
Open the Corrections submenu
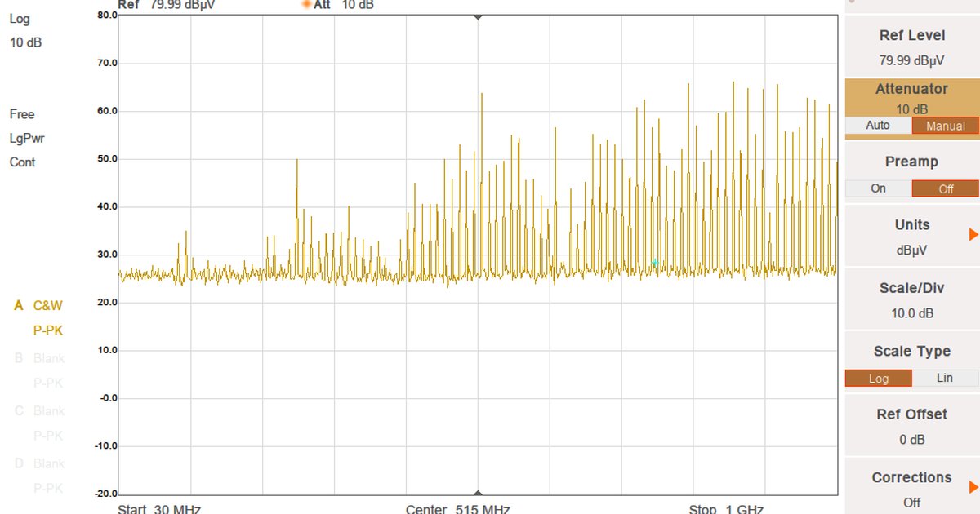(911, 488)
